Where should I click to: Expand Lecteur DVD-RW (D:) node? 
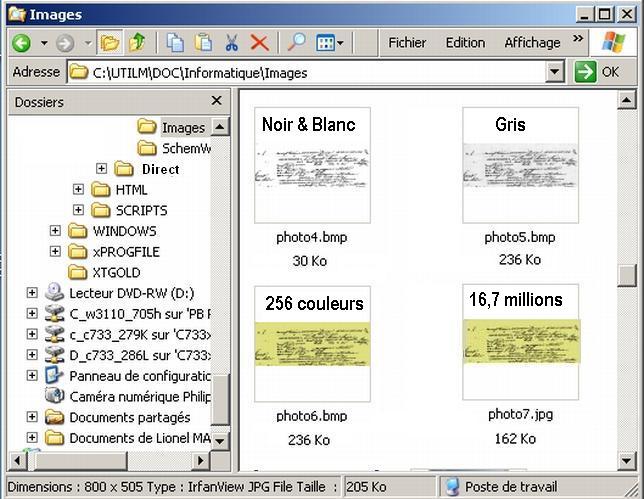(x=32, y=292)
